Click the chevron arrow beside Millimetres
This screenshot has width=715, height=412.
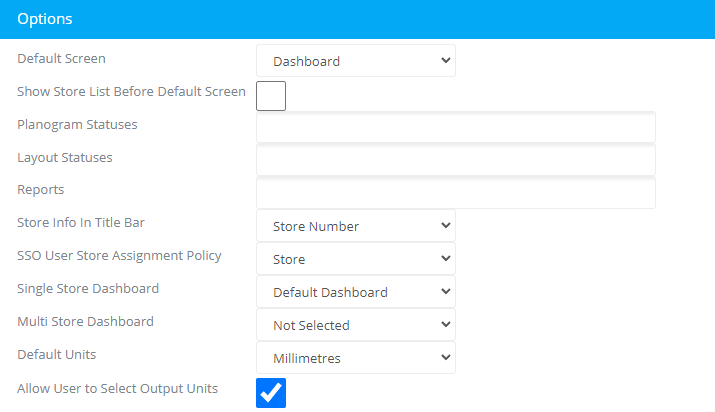[446, 357]
